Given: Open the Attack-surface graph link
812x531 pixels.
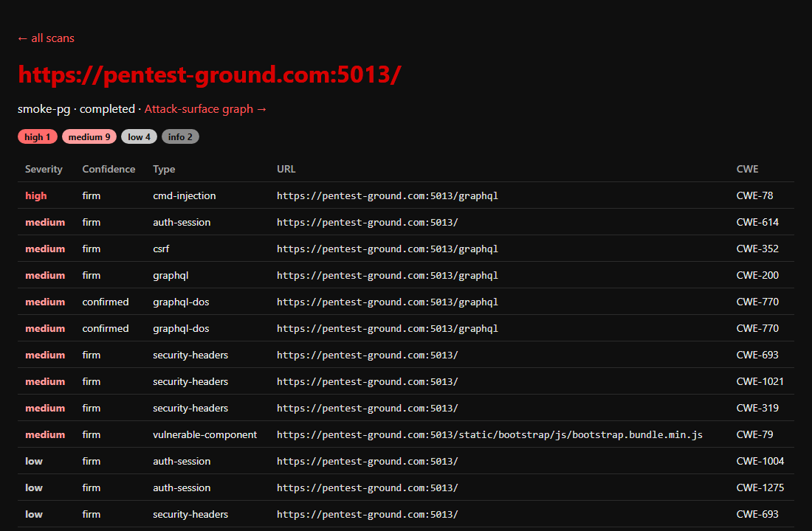Looking at the screenshot, I should point(206,108).
